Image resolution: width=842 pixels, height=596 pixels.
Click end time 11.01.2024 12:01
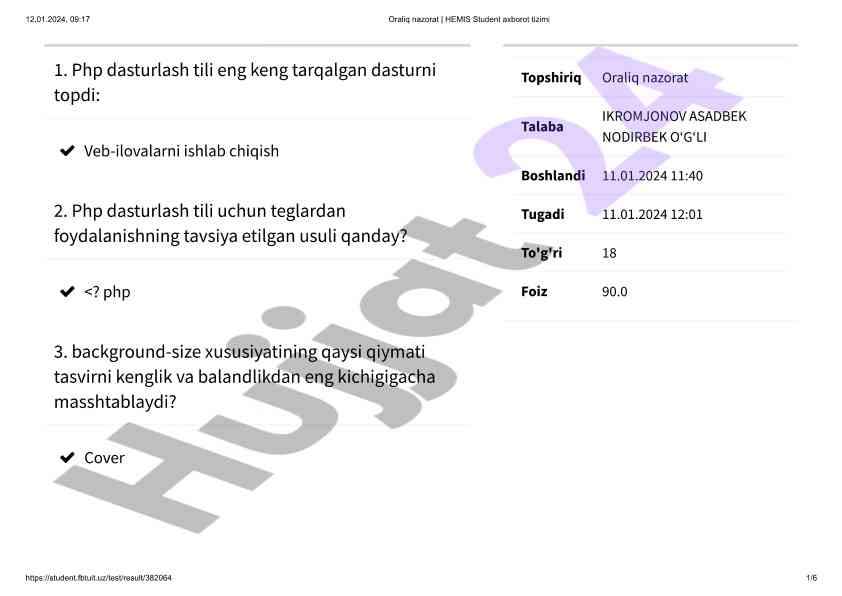click(x=652, y=214)
